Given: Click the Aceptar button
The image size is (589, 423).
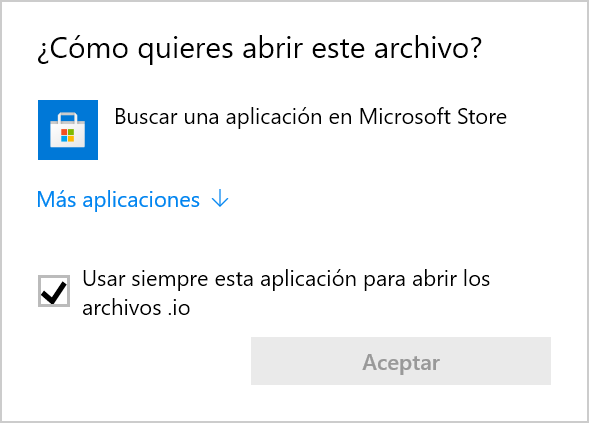Looking at the screenshot, I should pyautogui.click(x=401, y=361).
